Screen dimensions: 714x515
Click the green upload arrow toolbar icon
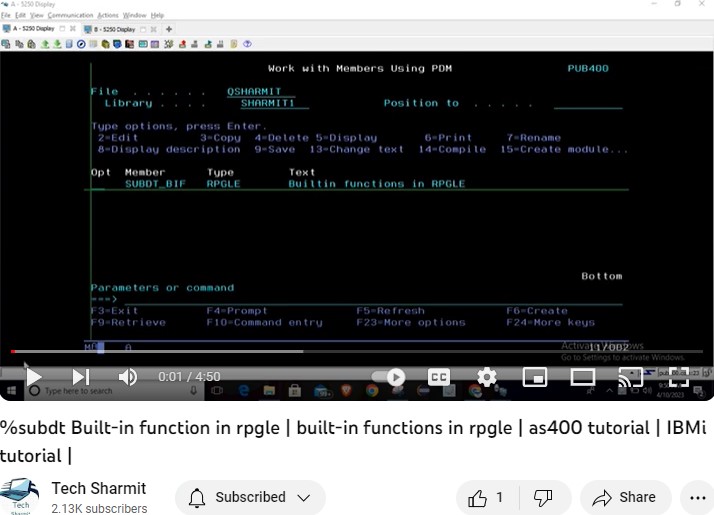pyautogui.click(x=45, y=44)
